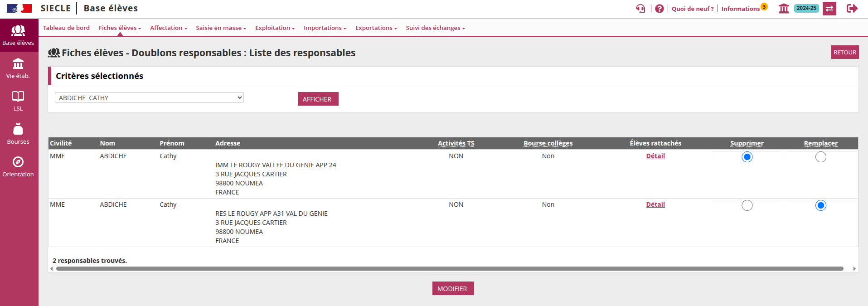Click the logout arrow icon
This screenshot has height=306, width=868.
(x=852, y=9)
